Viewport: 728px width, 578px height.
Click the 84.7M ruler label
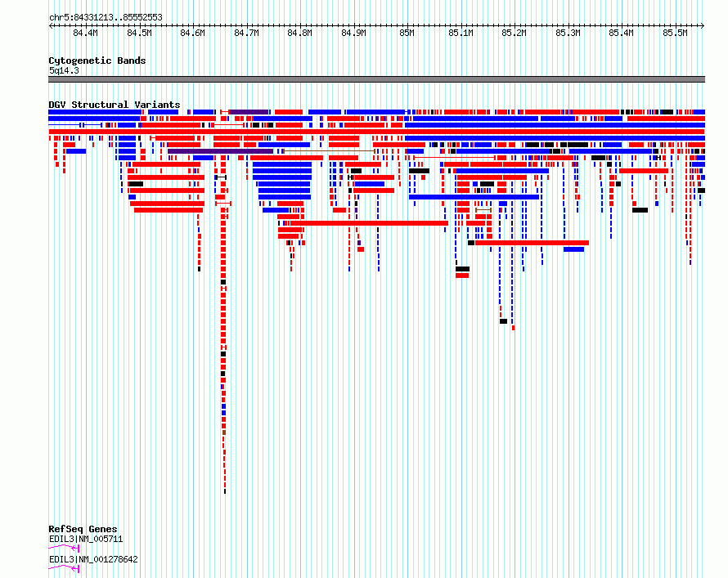(246, 33)
